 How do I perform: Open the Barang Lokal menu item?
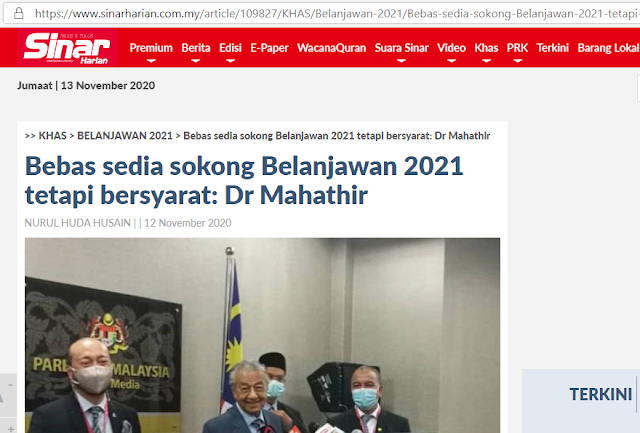tap(608, 48)
